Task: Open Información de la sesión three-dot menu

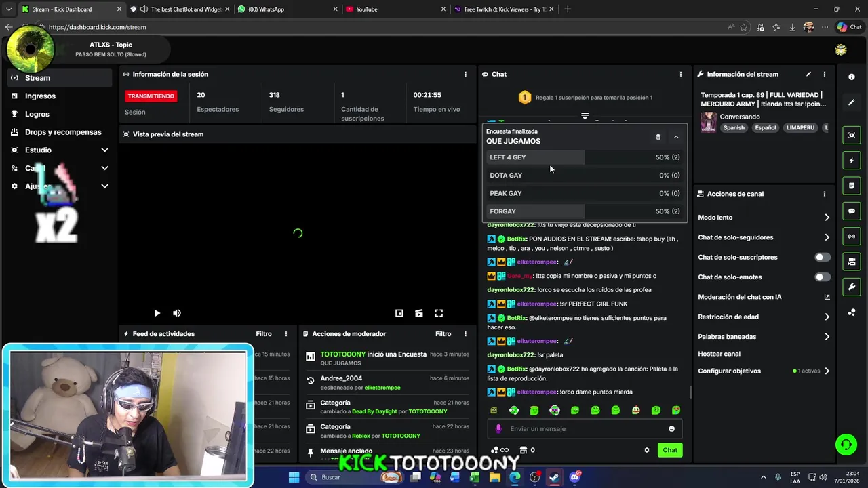Action: click(465, 74)
